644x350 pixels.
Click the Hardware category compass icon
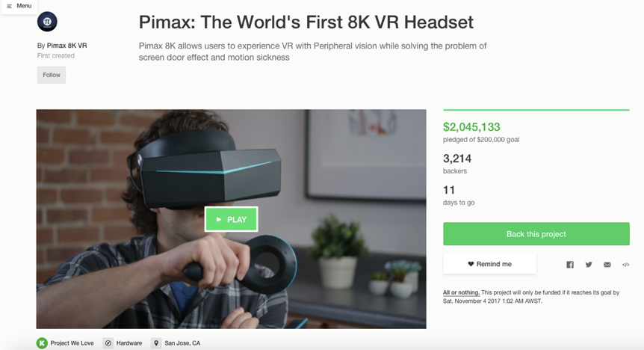coord(108,343)
